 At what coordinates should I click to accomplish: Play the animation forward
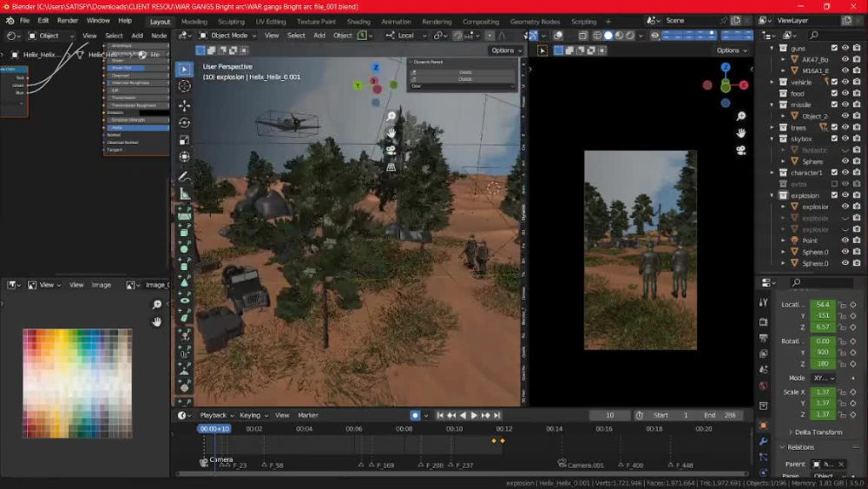point(474,415)
